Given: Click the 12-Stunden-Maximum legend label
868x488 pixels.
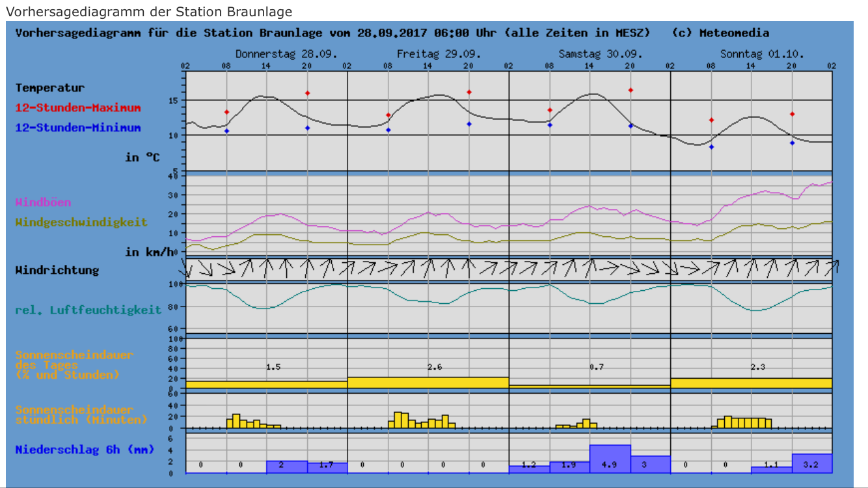Looking at the screenshot, I should click(x=78, y=108).
